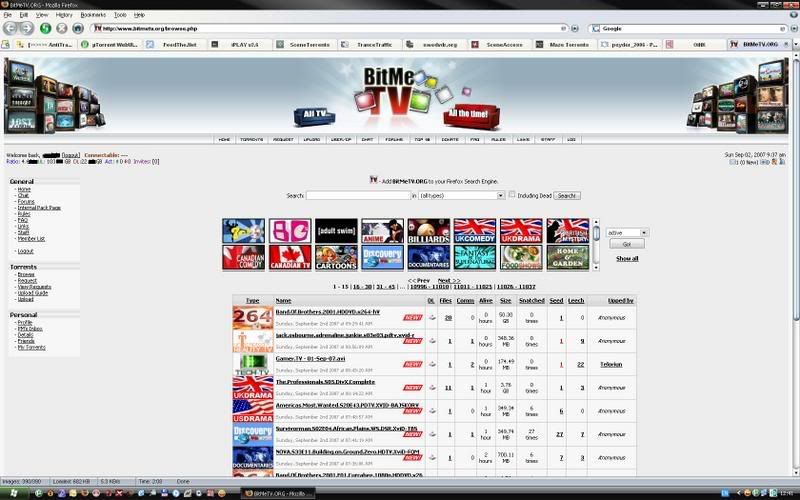
Task: Switch to the TranceTraffic tab
Action: tap(369, 44)
